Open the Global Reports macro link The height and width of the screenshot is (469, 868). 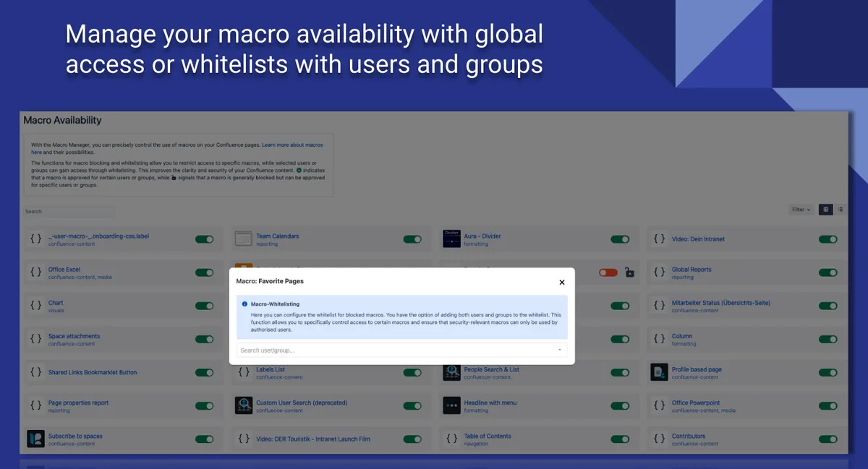(x=692, y=270)
